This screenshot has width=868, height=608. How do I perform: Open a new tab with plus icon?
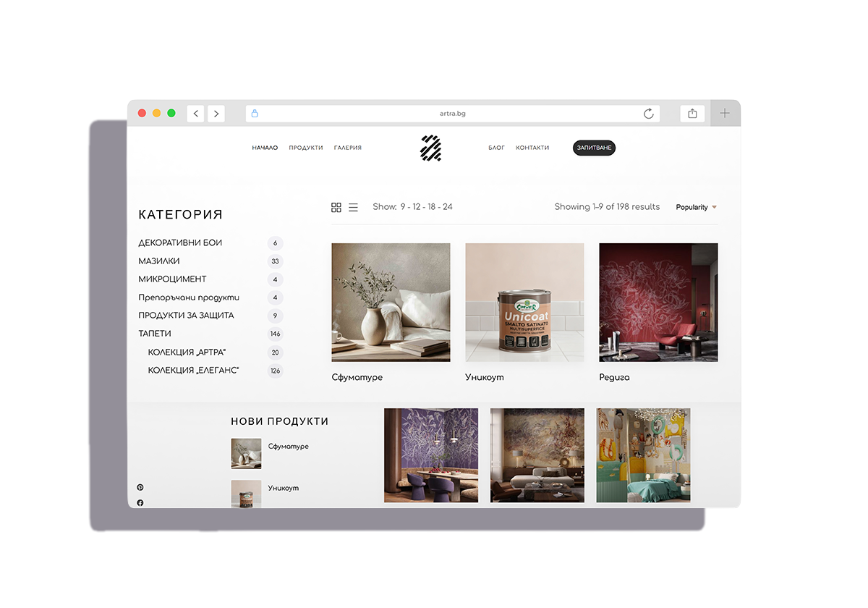tap(725, 114)
